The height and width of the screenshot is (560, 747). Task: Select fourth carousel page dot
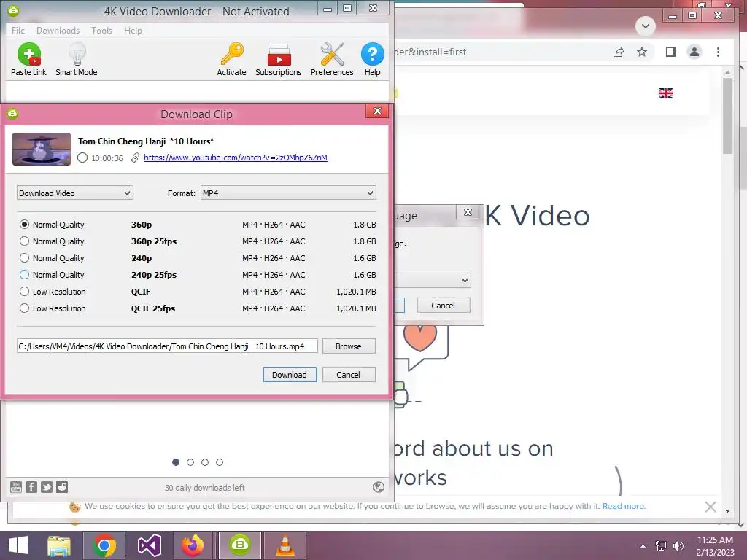[220, 462]
